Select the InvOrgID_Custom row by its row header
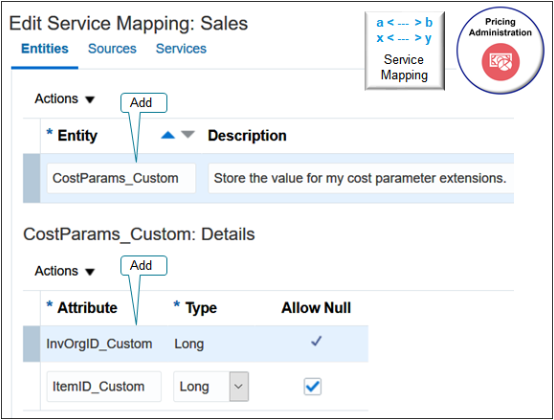Screen dimensions: 554x420 tap(31, 344)
